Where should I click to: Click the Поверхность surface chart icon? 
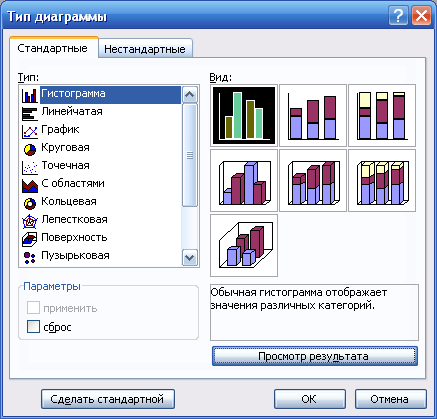coord(30,239)
